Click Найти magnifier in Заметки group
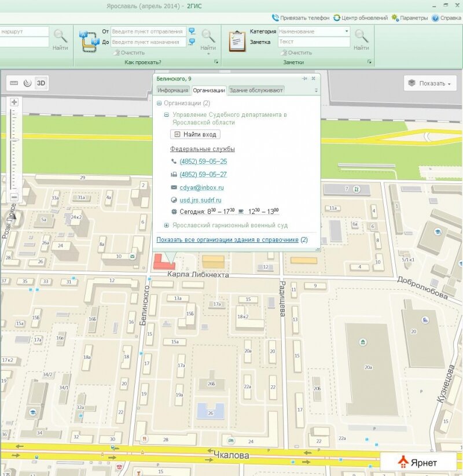Screen dimensions: 463x476 pos(361,39)
